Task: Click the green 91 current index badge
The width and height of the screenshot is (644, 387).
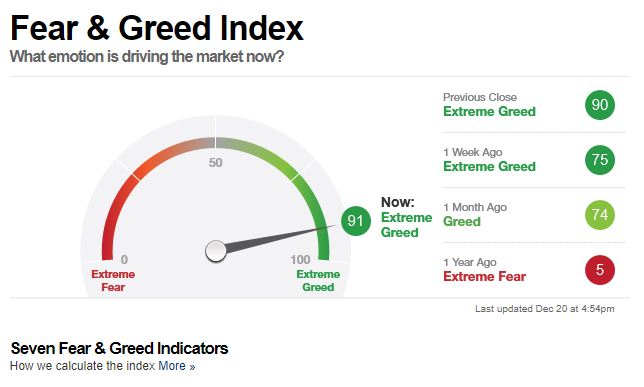Action: click(x=356, y=221)
